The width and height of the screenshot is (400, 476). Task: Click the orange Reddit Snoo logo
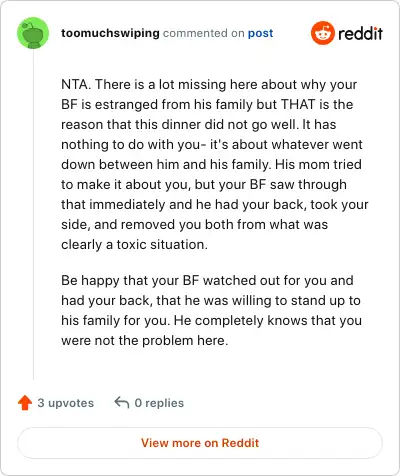click(x=323, y=33)
